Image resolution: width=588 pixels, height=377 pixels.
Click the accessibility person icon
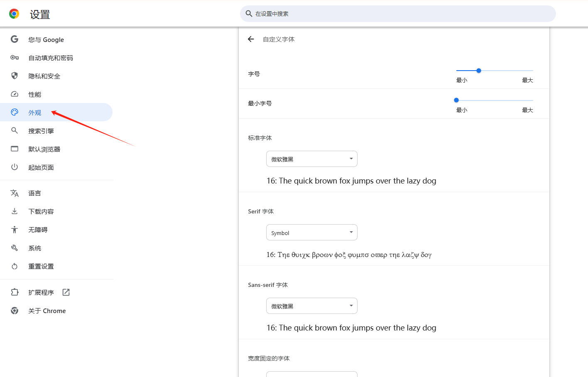tap(15, 229)
